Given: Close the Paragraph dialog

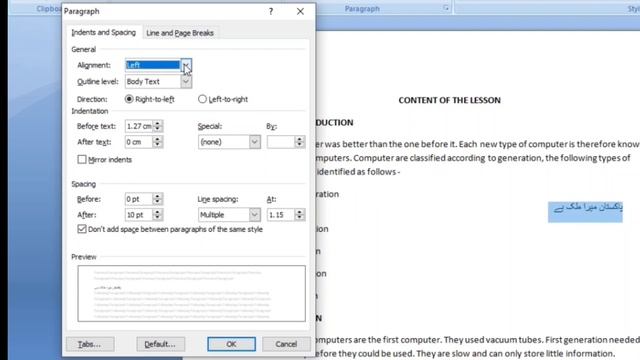Looking at the screenshot, I should click(300, 11).
